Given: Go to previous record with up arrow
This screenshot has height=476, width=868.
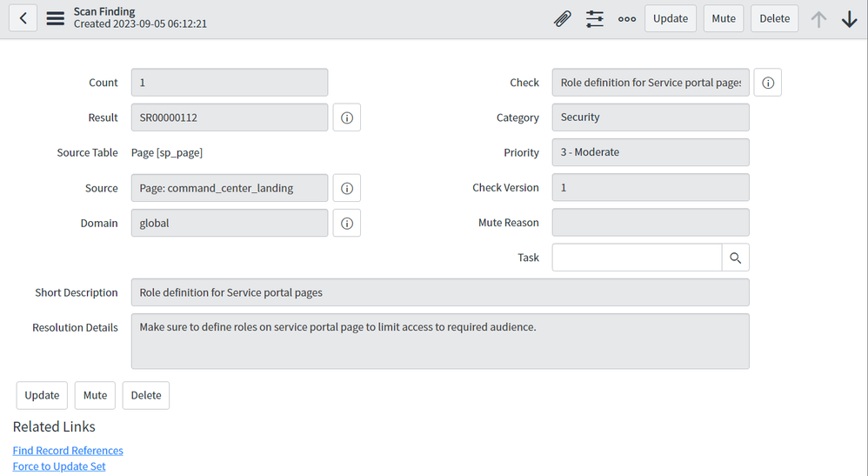Looking at the screenshot, I should 818,18.
